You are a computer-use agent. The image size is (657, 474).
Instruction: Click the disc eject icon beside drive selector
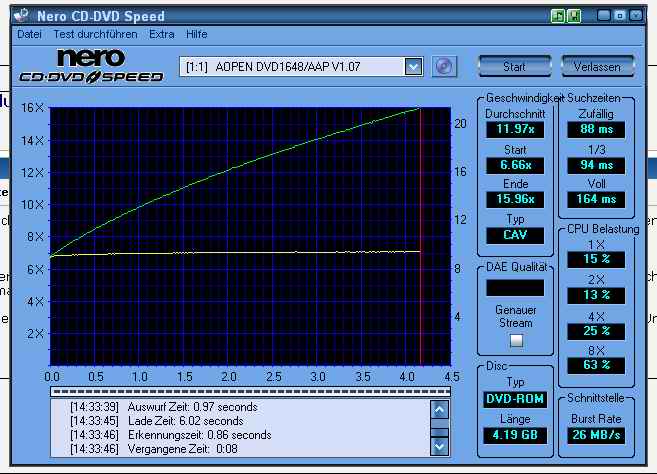[444, 67]
